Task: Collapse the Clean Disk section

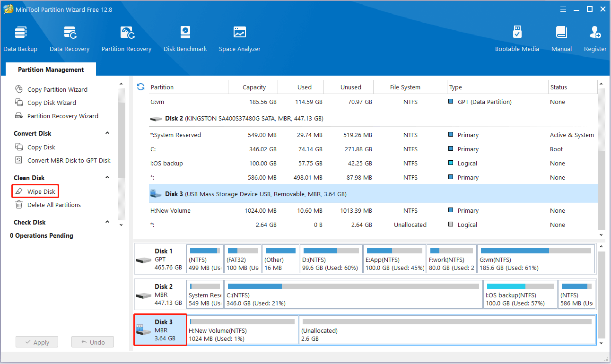Action: [x=107, y=178]
